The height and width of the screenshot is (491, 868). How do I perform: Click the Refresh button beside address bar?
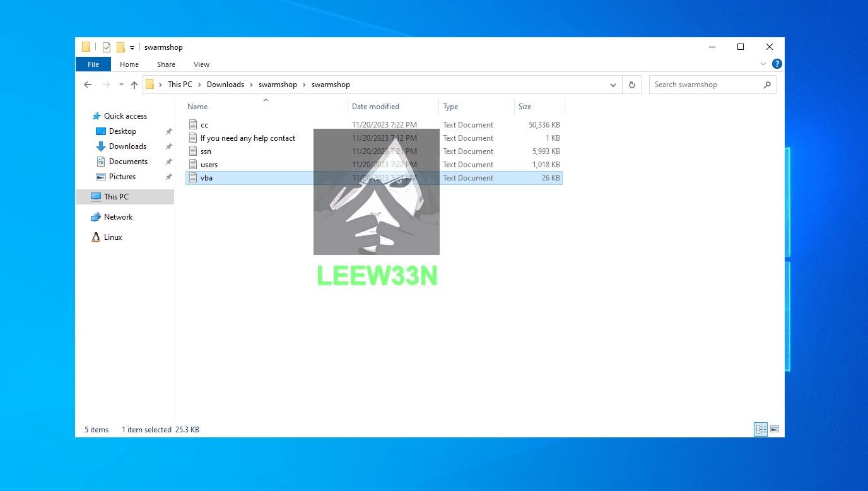pyautogui.click(x=631, y=85)
